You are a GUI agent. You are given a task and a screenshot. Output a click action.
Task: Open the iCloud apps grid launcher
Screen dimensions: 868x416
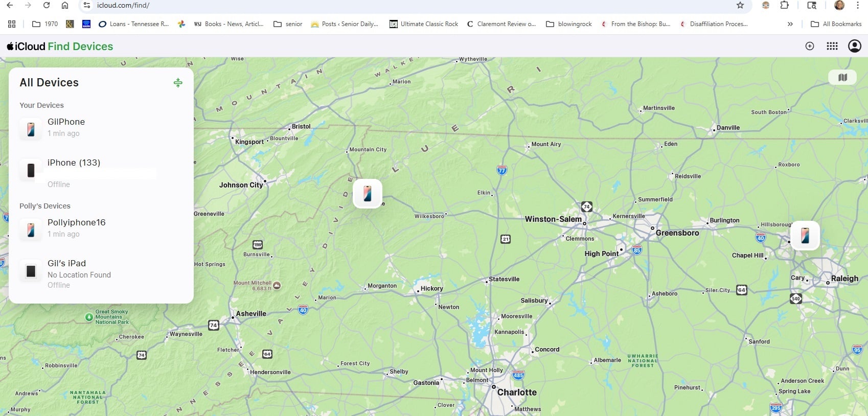[832, 46]
